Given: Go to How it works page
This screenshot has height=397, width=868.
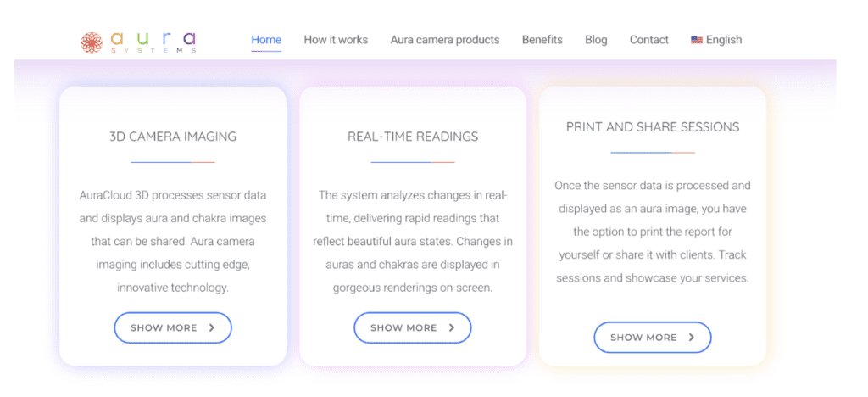Looking at the screenshot, I should 336,40.
